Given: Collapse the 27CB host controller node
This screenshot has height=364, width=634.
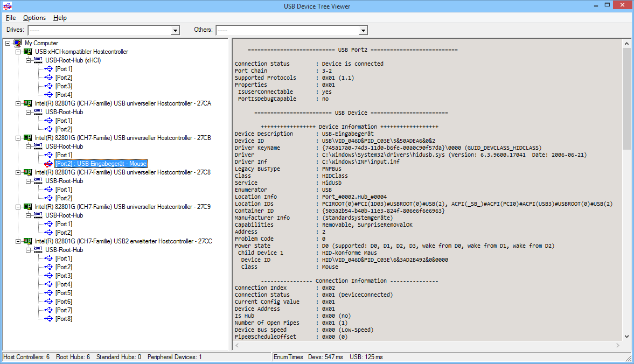Looking at the screenshot, I should pos(18,138).
